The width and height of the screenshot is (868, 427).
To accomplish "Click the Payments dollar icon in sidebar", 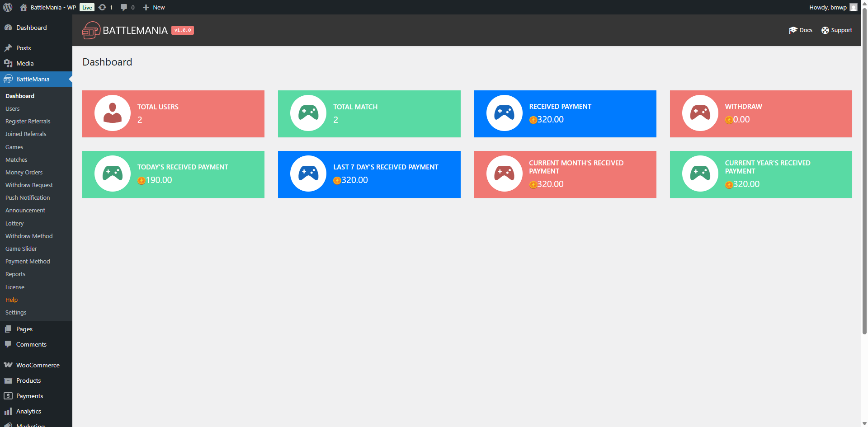I will 8,396.
